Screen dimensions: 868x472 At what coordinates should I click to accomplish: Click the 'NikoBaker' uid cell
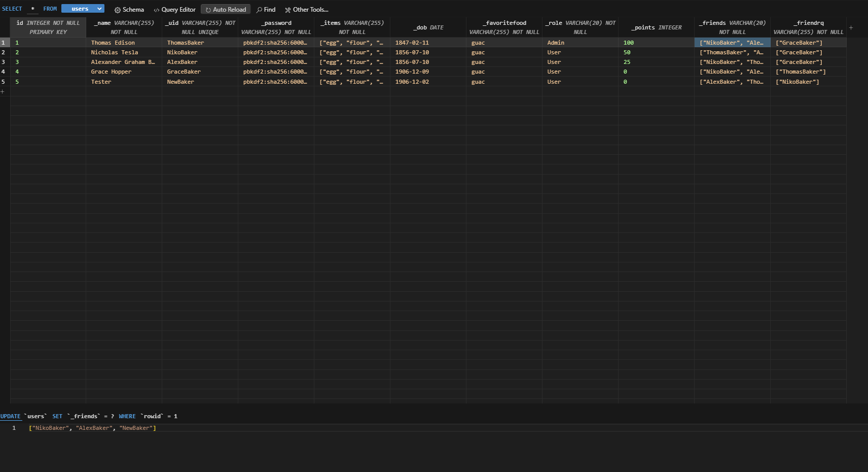(x=200, y=52)
